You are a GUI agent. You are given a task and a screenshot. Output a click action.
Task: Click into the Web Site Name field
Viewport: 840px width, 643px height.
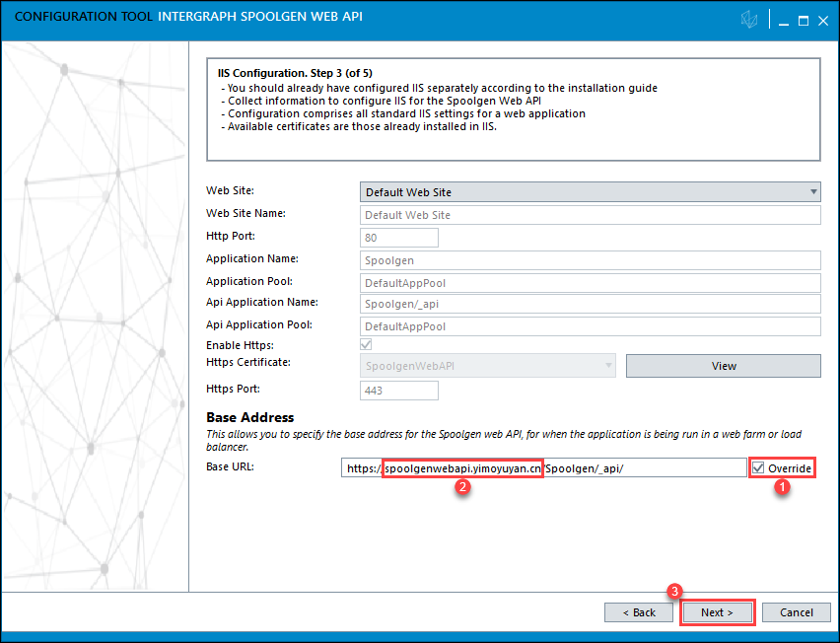(590, 215)
